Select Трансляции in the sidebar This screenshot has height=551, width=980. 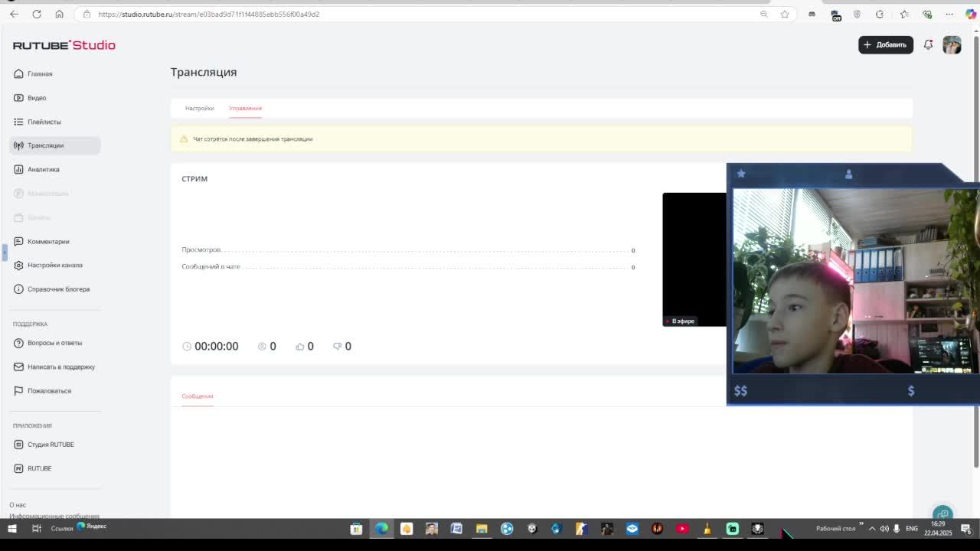coord(54,145)
